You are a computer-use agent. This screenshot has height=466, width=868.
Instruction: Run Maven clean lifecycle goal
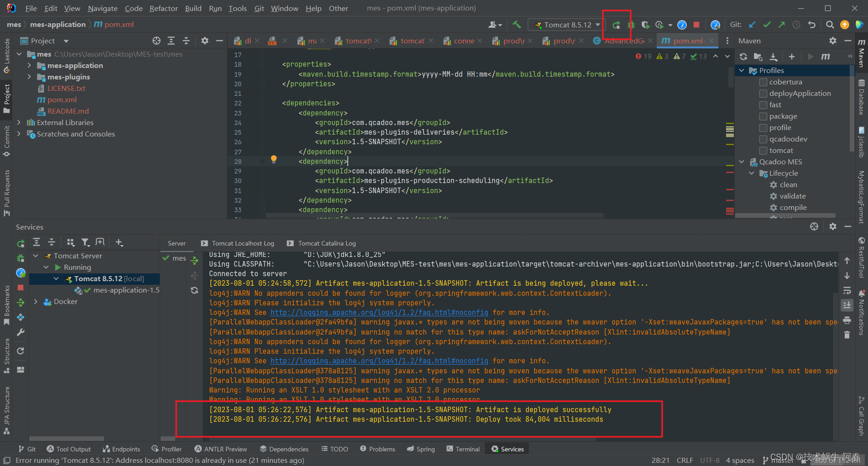coord(788,184)
